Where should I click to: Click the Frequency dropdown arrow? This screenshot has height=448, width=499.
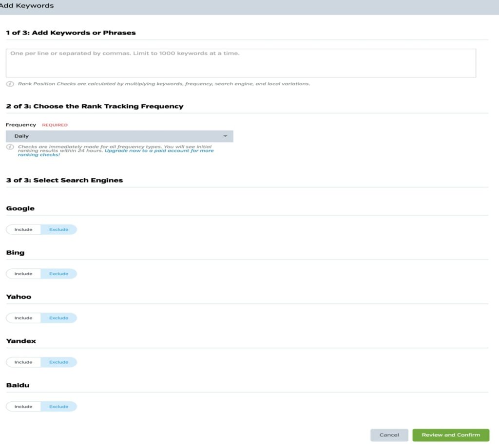pyautogui.click(x=225, y=136)
